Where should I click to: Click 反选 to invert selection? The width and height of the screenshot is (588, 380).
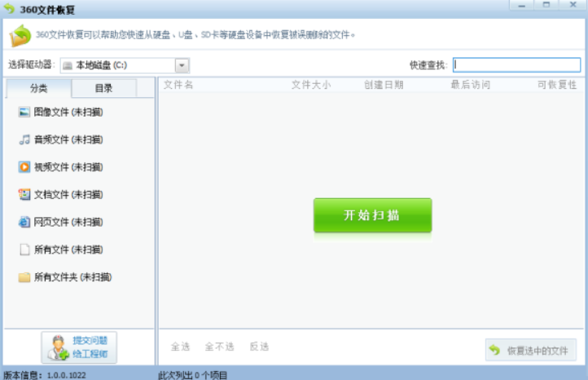(x=260, y=347)
